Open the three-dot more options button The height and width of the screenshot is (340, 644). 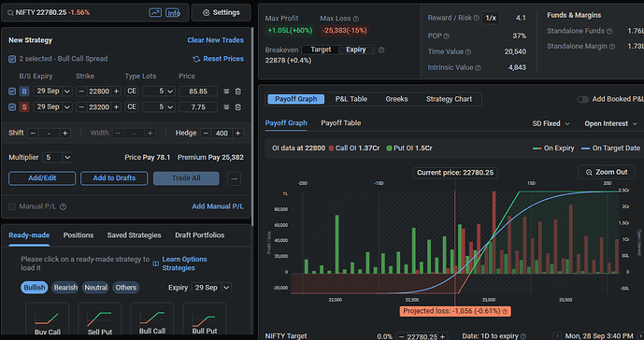234,178
